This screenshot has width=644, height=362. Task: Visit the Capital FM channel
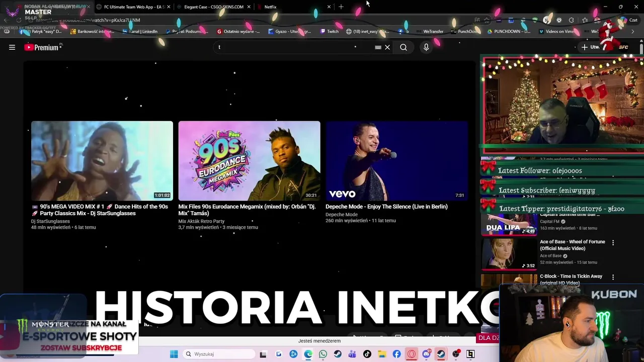[x=549, y=222]
